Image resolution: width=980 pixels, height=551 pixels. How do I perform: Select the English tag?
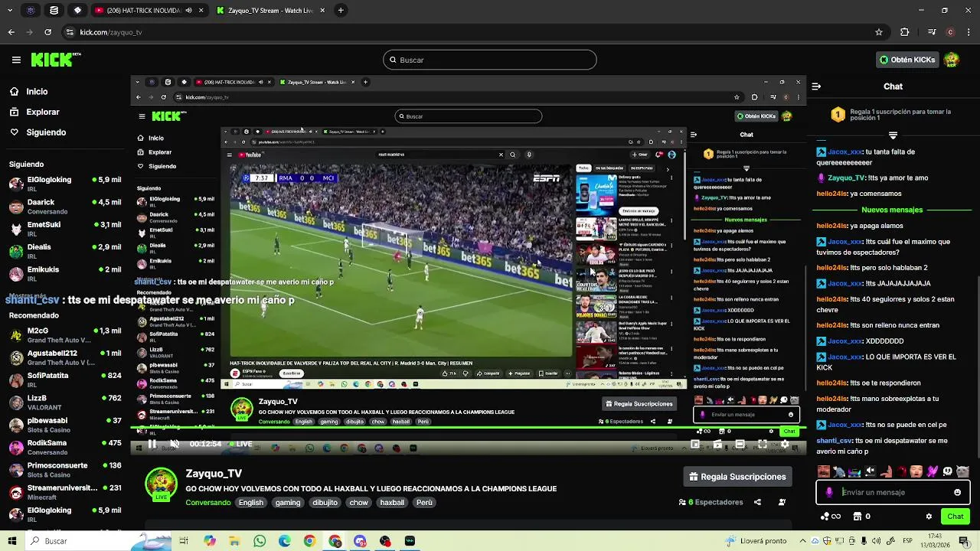(250, 503)
